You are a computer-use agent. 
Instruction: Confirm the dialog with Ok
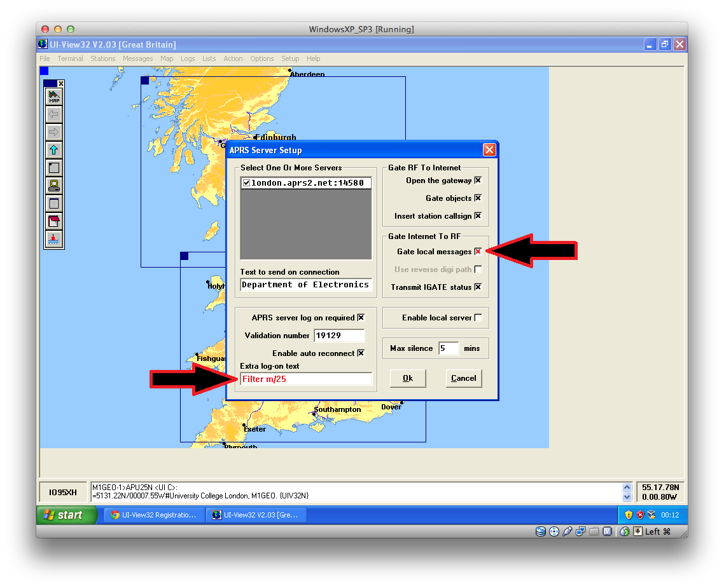pos(408,378)
